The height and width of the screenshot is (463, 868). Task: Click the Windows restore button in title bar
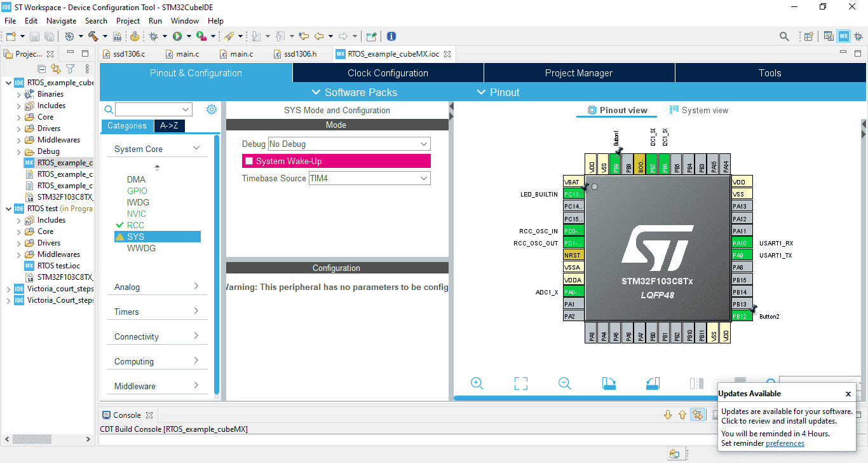[x=823, y=7]
